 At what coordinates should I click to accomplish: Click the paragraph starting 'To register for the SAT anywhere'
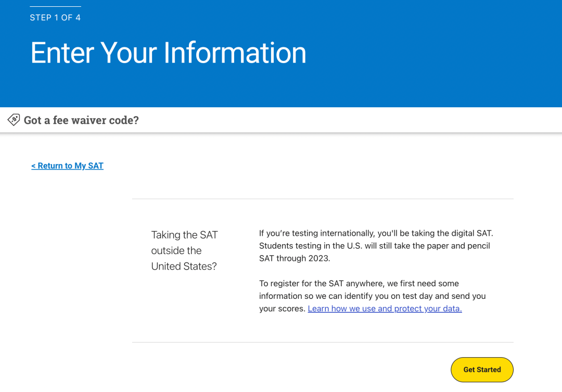[373, 296]
